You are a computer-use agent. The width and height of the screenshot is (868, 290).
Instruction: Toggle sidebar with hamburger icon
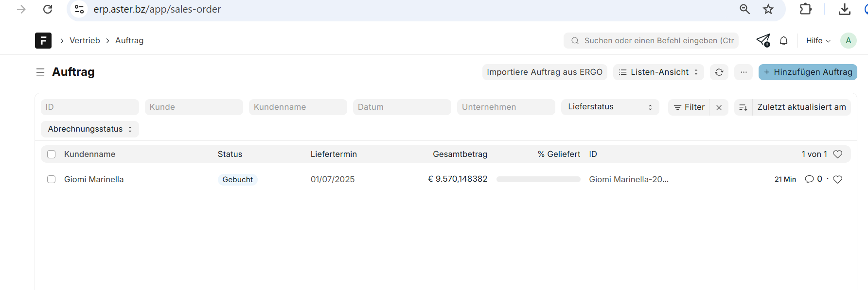click(40, 72)
